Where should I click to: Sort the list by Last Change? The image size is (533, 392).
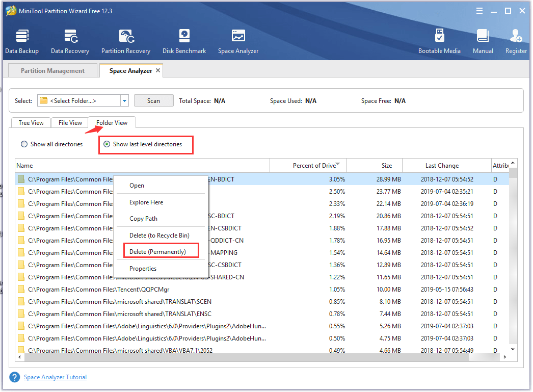pos(447,166)
